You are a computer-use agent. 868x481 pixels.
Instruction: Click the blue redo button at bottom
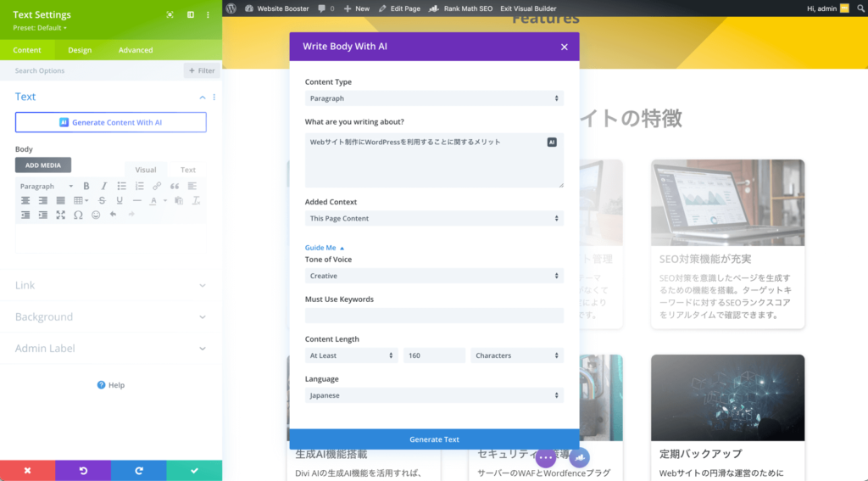click(x=139, y=471)
